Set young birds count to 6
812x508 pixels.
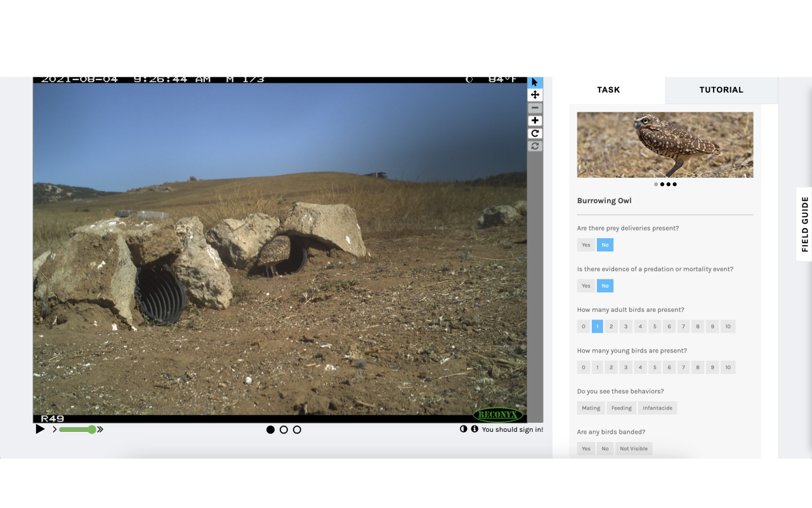(x=669, y=367)
